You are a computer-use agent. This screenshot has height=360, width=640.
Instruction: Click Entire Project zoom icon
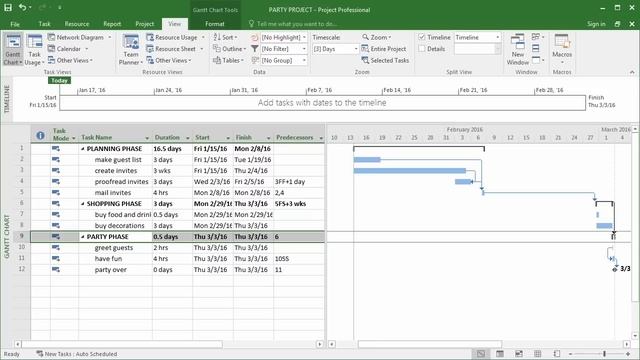pos(365,49)
